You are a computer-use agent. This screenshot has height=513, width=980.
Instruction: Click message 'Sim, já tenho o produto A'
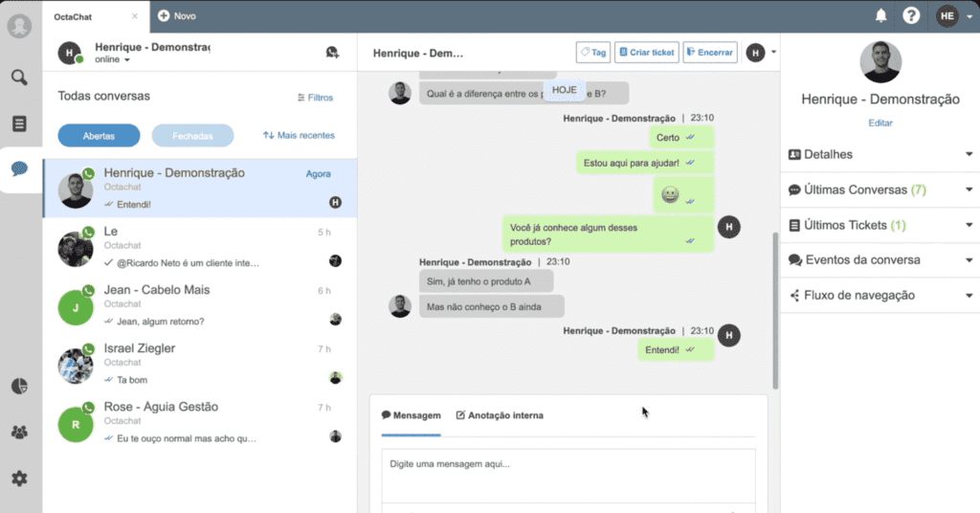(x=485, y=281)
